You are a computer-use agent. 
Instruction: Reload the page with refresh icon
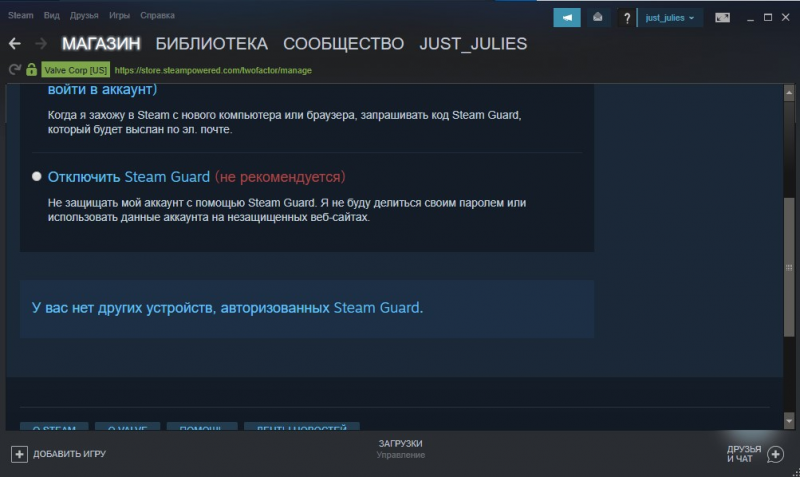click(15, 69)
